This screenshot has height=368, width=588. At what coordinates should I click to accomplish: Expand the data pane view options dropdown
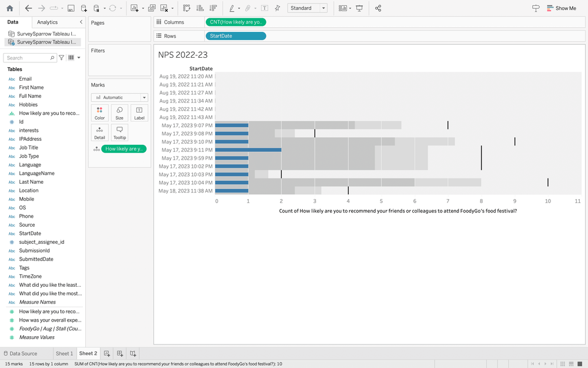coord(72,58)
